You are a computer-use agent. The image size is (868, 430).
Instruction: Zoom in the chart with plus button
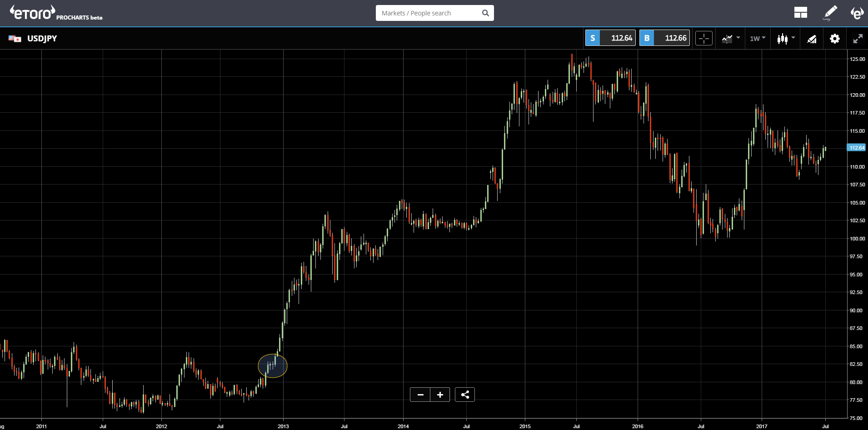click(x=440, y=395)
